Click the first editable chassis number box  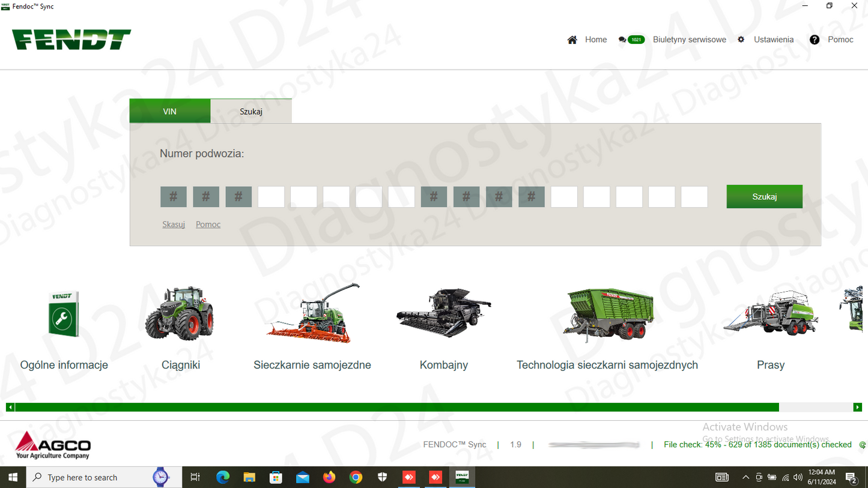click(271, 196)
